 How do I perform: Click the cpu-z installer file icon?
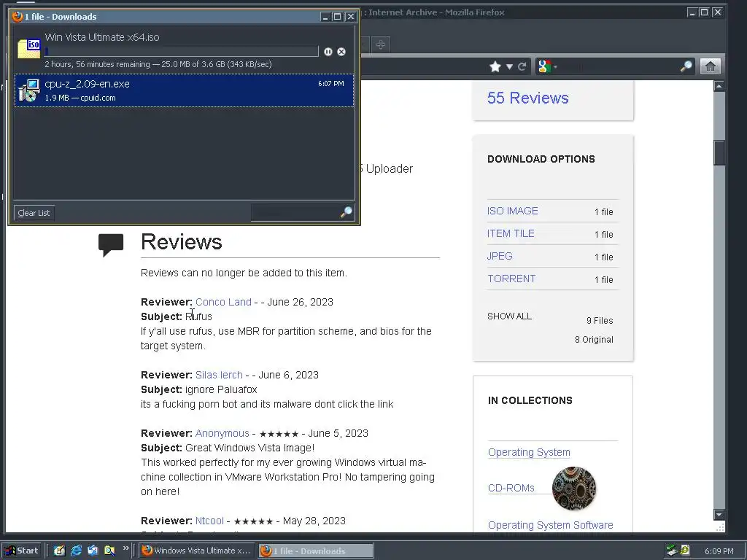click(x=28, y=90)
